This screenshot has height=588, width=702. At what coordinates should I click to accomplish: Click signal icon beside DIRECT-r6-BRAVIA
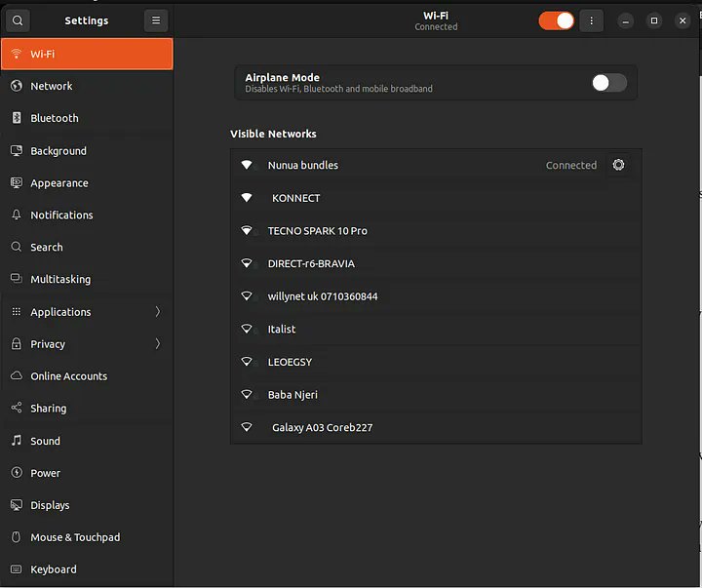point(247,263)
